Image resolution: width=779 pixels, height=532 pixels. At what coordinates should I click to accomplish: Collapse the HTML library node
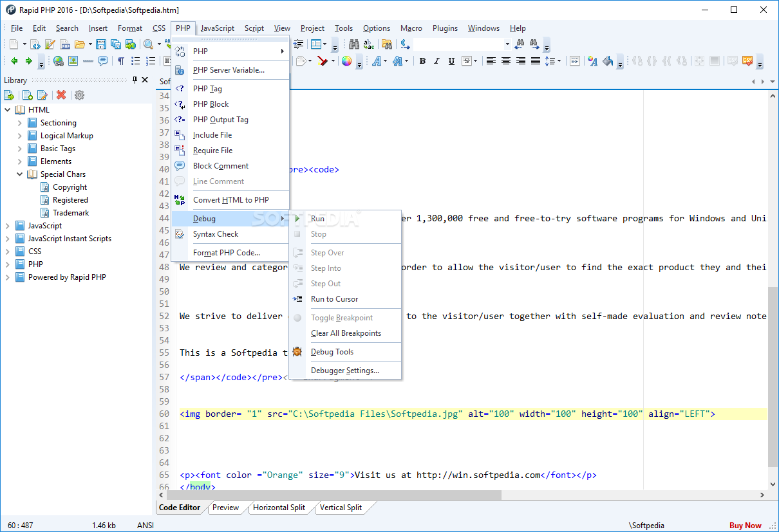tap(8, 110)
